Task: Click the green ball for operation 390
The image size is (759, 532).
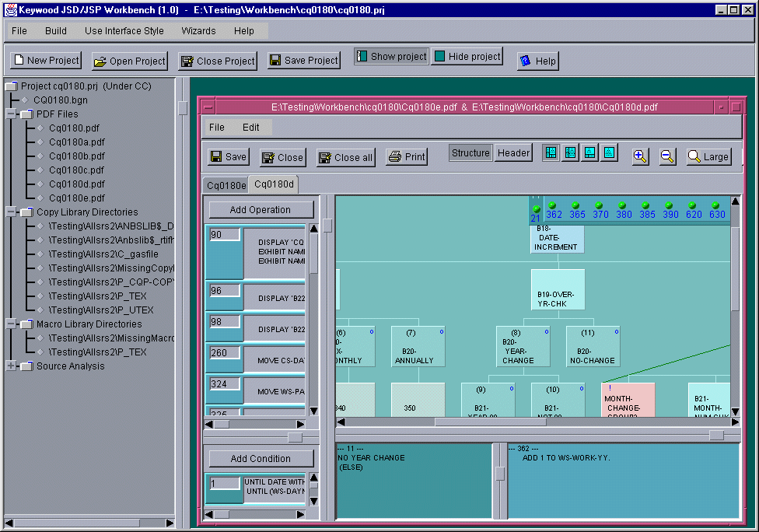Action: pos(669,205)
